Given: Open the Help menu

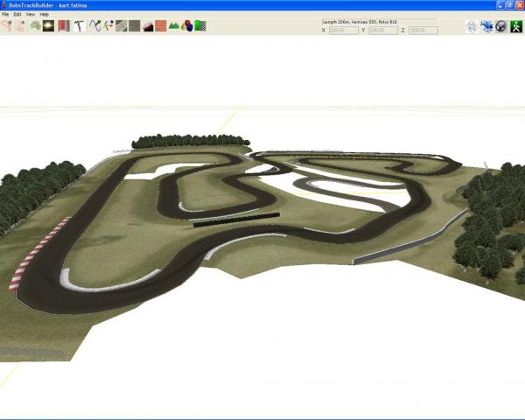Looking at the screenshot, I should [x=45, y=14].
